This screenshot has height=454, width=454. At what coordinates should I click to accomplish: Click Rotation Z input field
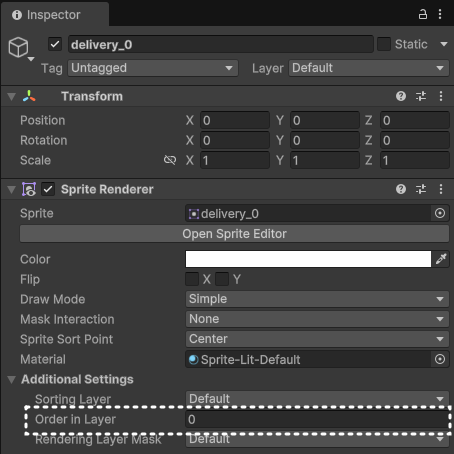tap(415, 140)
